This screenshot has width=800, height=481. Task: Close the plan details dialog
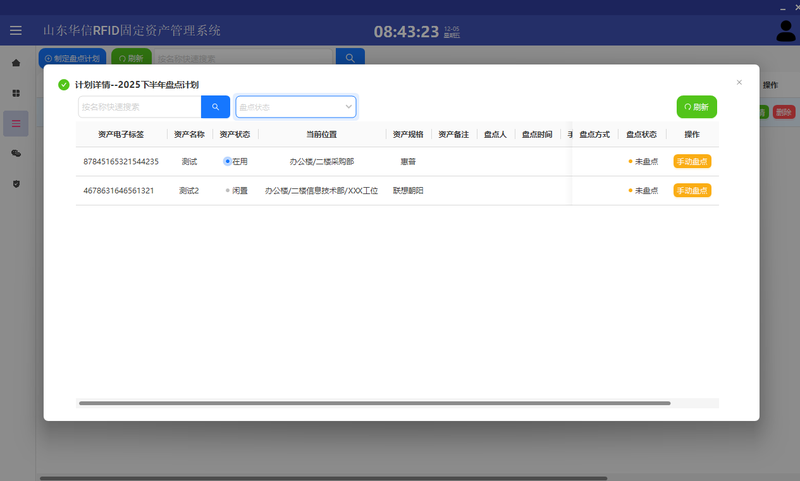[739, 82]
